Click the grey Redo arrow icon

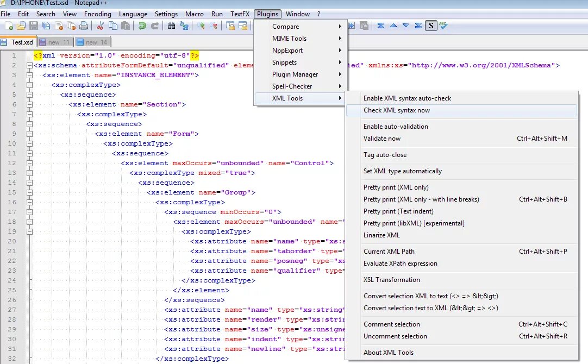pos(154,26)
